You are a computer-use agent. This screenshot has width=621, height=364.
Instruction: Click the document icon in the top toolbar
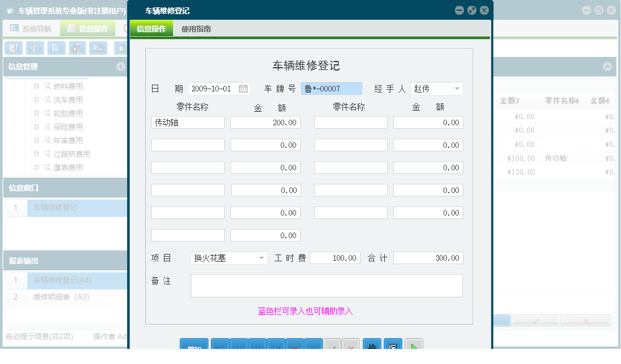57,48
